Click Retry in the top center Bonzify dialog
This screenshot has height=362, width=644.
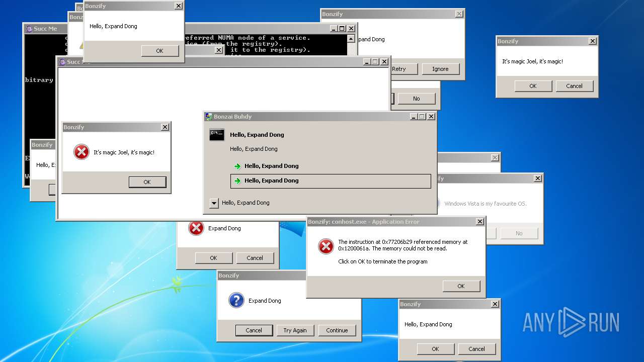(x=399, y=69)
